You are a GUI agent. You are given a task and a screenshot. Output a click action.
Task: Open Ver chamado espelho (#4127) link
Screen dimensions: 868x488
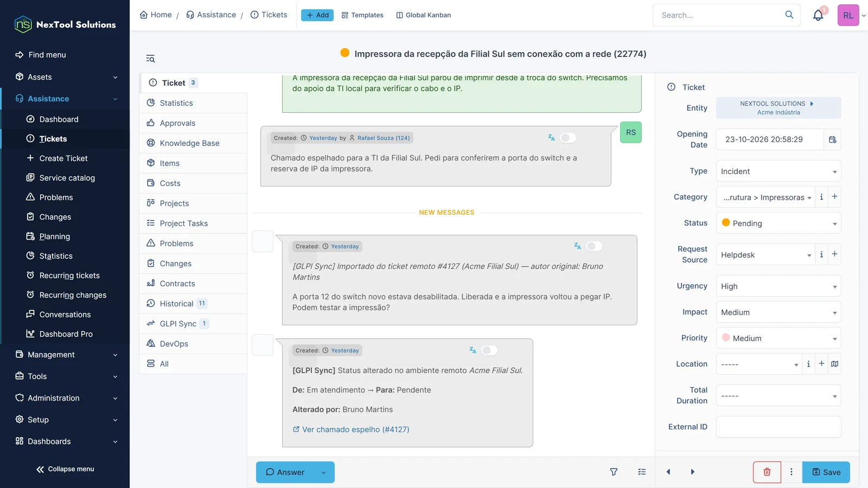pyautogui.click(x=351, y=429)
